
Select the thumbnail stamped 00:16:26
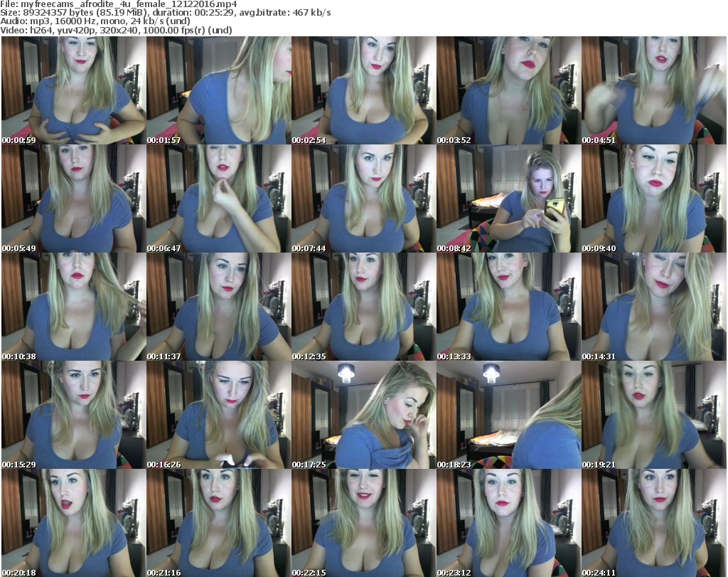[219, 415]
